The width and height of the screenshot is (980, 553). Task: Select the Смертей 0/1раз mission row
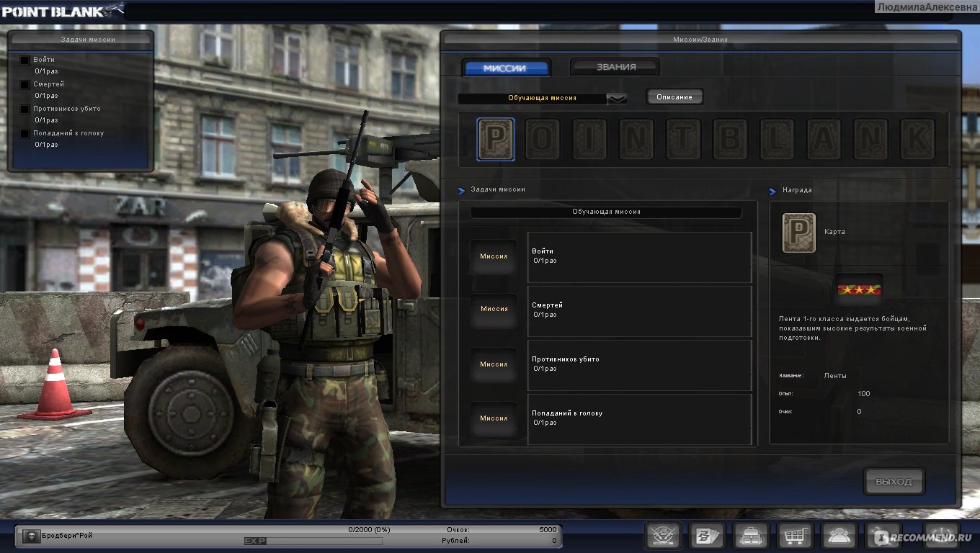point(640,311)
